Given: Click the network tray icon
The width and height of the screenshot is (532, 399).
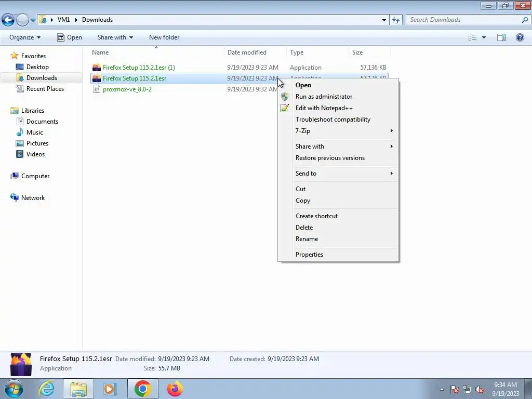Looking at the screenshot, I should pyautogui.click(x=467, y=389).
